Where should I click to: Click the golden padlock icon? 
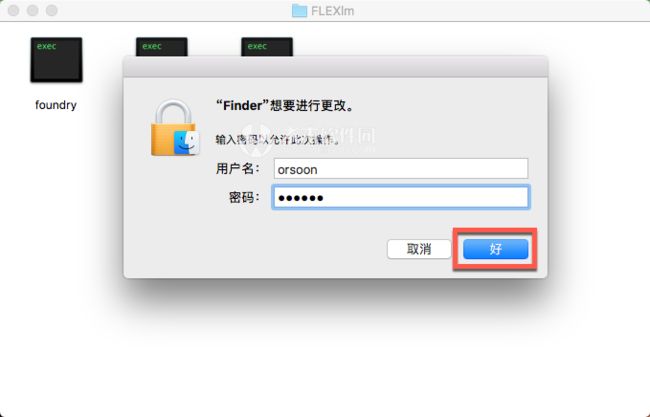(x=173, y=127)
